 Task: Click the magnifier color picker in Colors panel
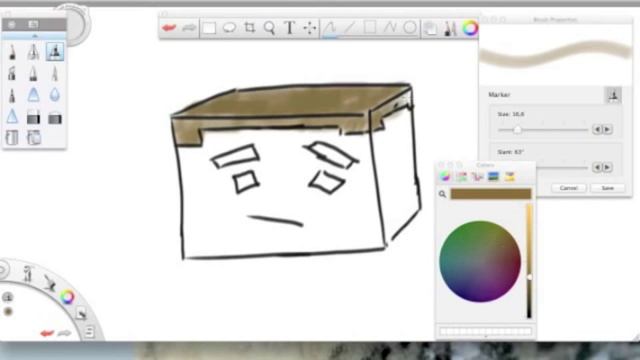click(442, 194)
